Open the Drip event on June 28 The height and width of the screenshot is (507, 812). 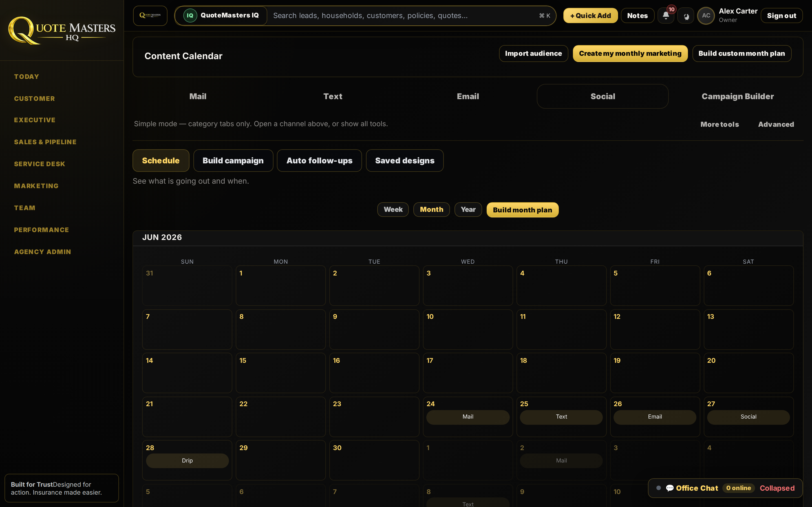pos(187,461)
